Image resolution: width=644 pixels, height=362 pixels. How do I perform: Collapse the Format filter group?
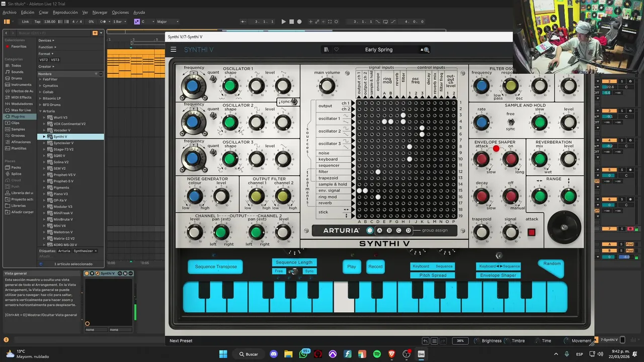click(x=45, y=54)
